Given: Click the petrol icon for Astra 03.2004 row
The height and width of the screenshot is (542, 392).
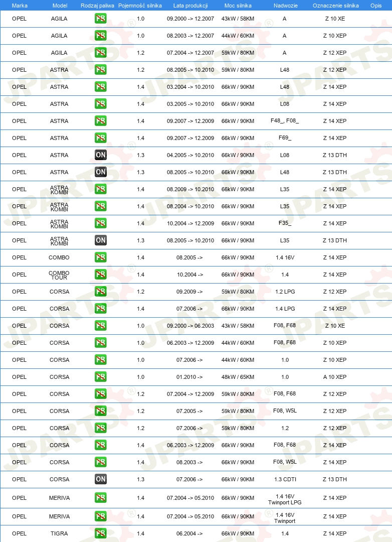Looking at the screenshot, I should click(x=100, y=86).
